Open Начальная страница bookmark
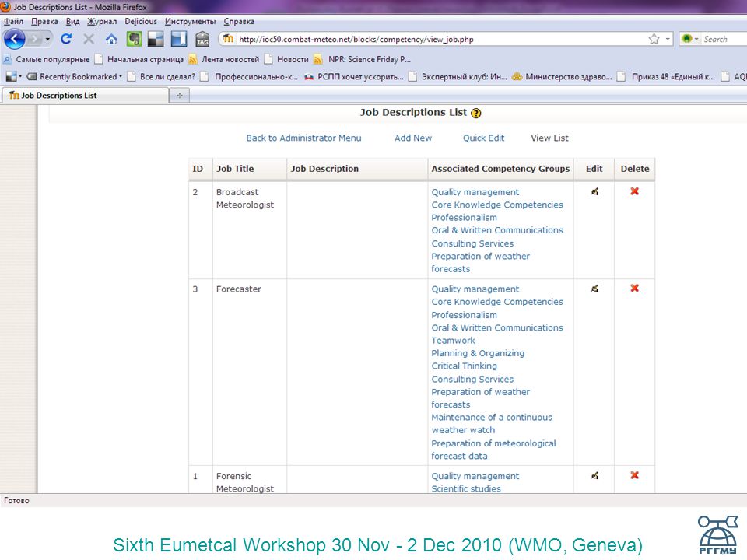Screen dimensions: 747x560 coord(139,60)
